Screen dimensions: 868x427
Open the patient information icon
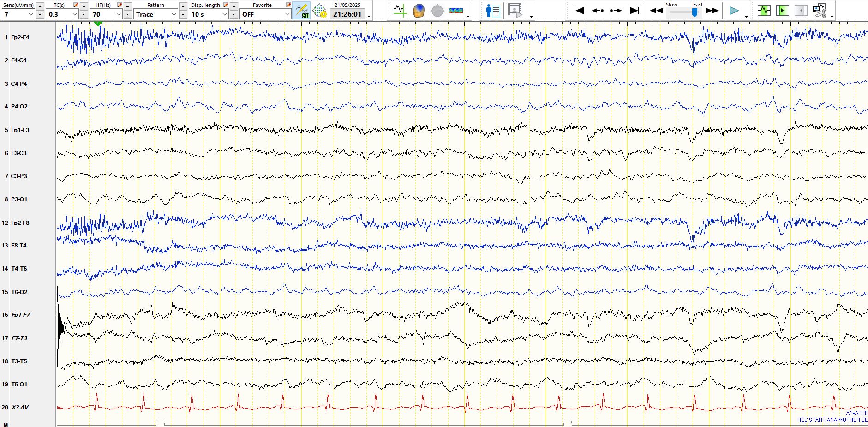coord(493,11)
